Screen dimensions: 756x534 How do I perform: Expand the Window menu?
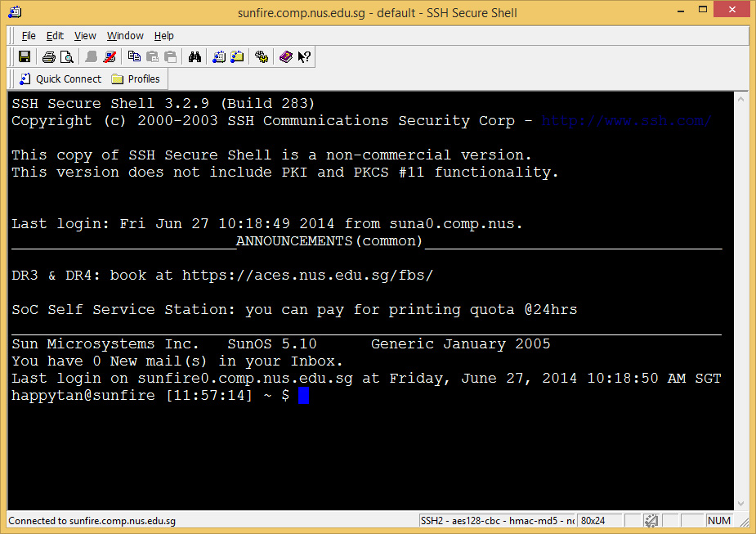pyautogui.click(x=125, y=36)
